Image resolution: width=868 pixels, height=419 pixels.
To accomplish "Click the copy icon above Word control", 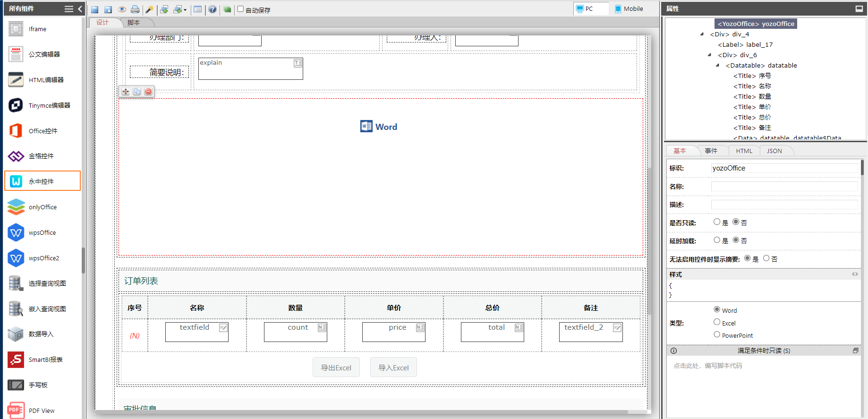I will [x=137, y=92].
